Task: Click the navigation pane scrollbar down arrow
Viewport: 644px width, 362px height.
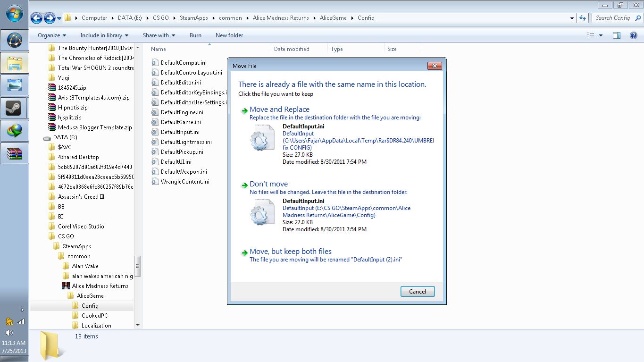Action: pyautogui.click(x=138, y=325)
